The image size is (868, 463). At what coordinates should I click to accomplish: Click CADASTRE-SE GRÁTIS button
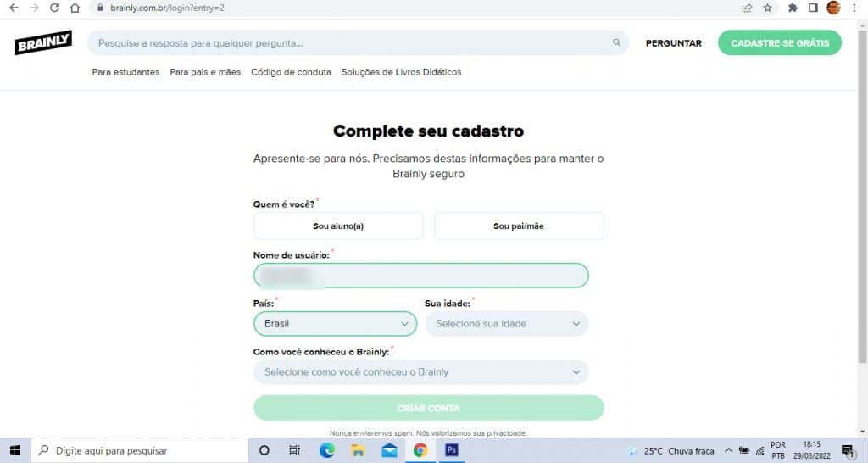[780, 42]
